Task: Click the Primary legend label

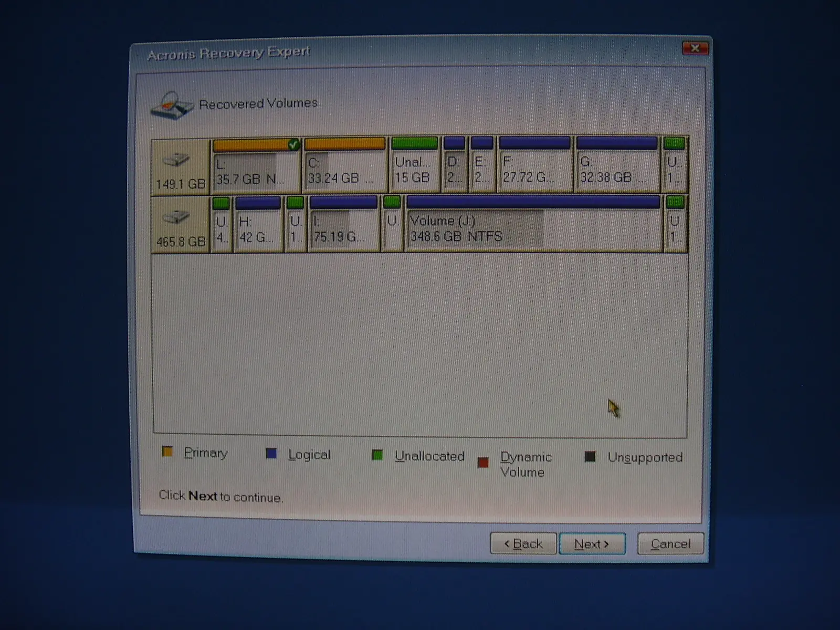Action: pyautogui.click(x=205, y=453)
